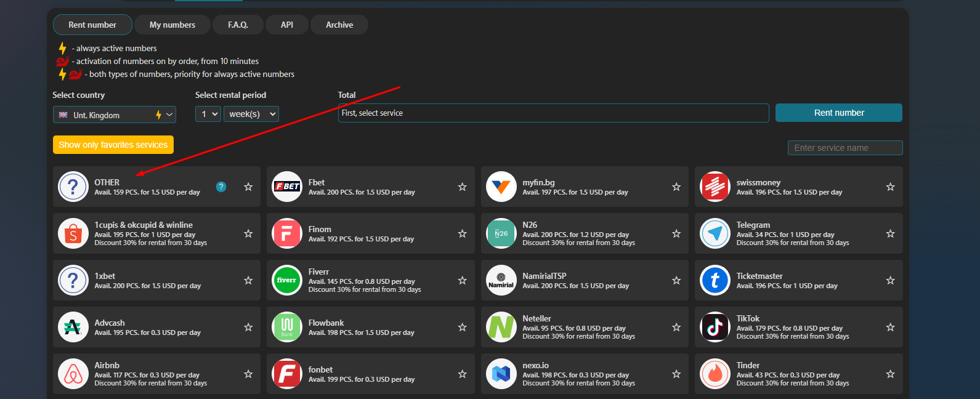Viewport: 980px width, 399px height.
Task: Select the 1cupis & okcupid & winline logo
Action: pyautogui.click(x=73, y=233)
